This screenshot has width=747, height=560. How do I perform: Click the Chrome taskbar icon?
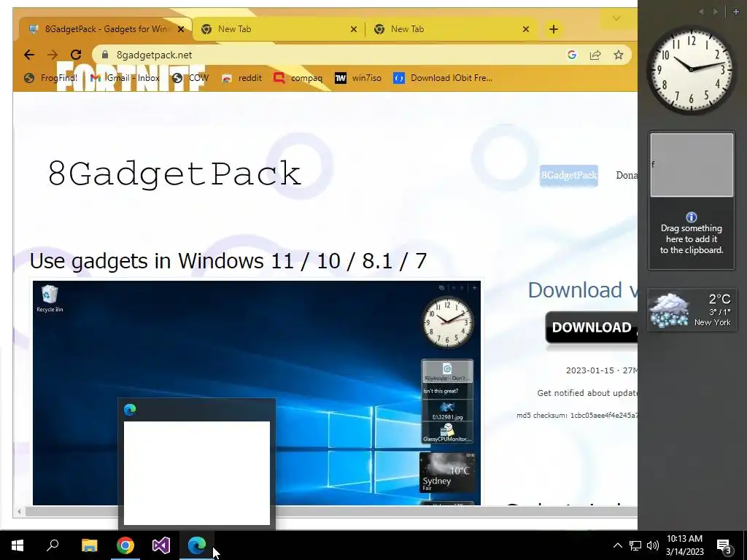(125, 545)
